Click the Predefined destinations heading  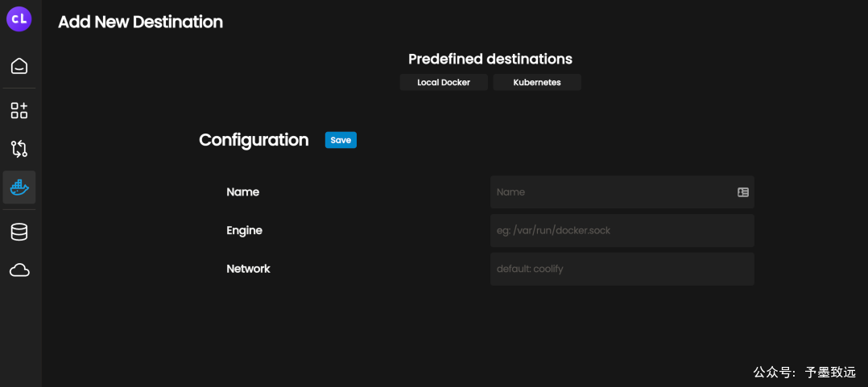point(490,59)
